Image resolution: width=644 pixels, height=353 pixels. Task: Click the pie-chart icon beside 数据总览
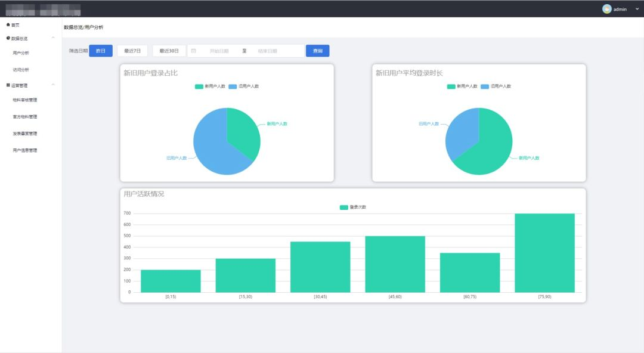pyautogui.click(x=8, y=38)
